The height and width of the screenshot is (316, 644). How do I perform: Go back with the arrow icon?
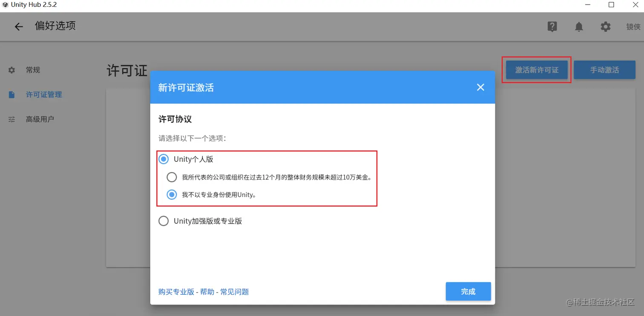pyautogui.click(x=19, y=27)
